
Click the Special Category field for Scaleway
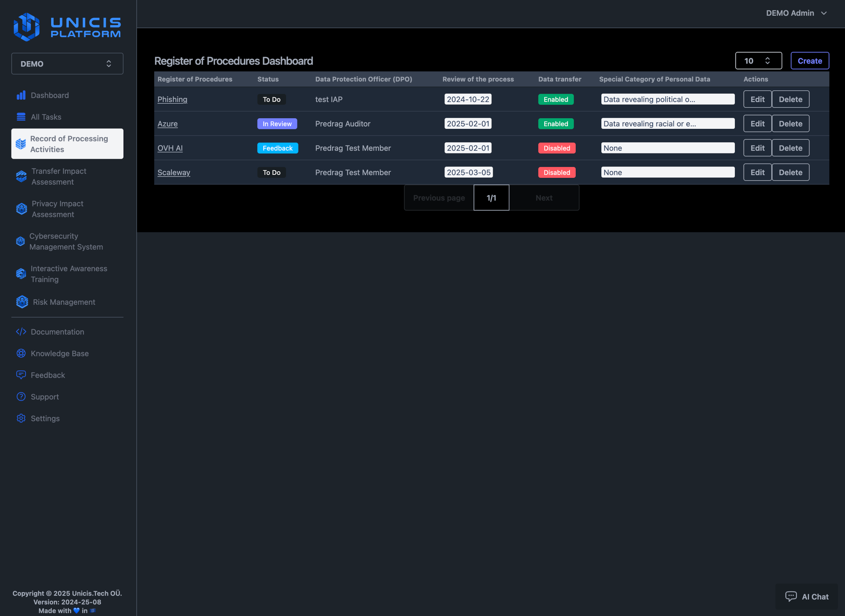click(x=667, y=172)
